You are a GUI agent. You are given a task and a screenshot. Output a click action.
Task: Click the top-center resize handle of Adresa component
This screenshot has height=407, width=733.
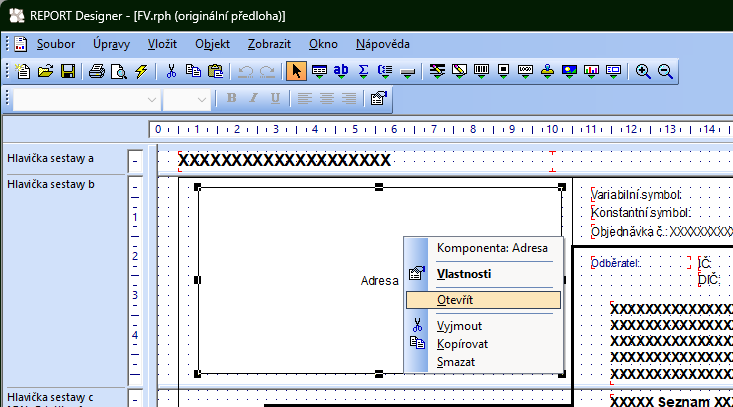(x=379, y=187)
